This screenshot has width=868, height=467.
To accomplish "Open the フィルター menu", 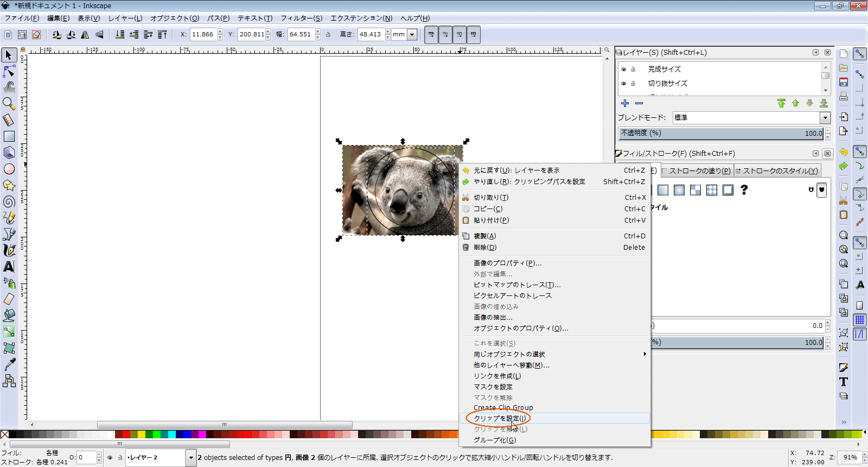I will pos(301,18).
